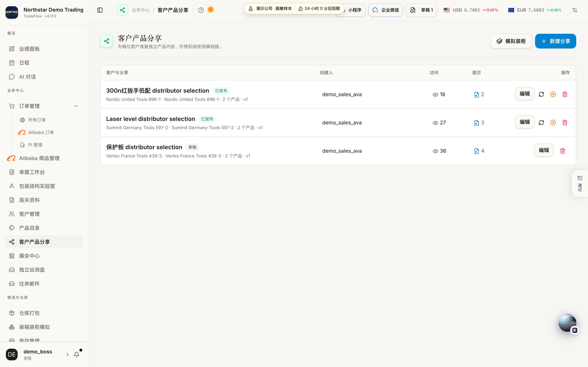This screenshot has width=588, height=367.
Task: Click the floating AI assistant orb
Action: coord(567,323)
